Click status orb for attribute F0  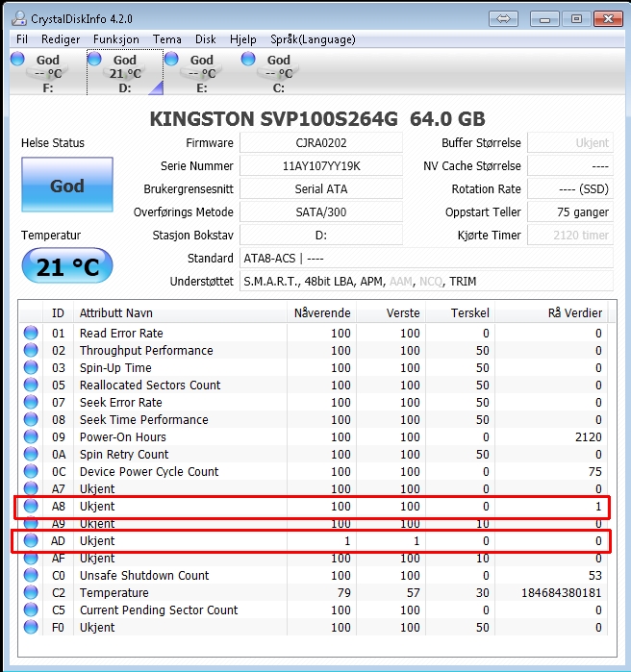coord(31,627)
